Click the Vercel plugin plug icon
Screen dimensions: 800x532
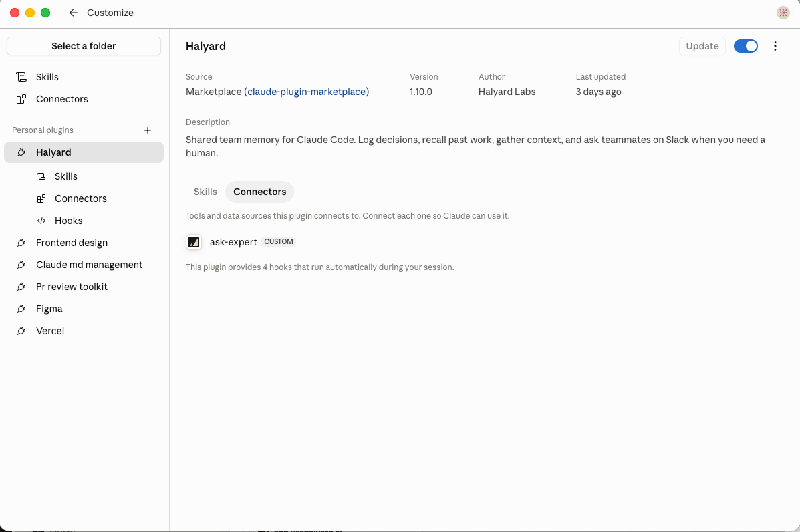[21, 331]
